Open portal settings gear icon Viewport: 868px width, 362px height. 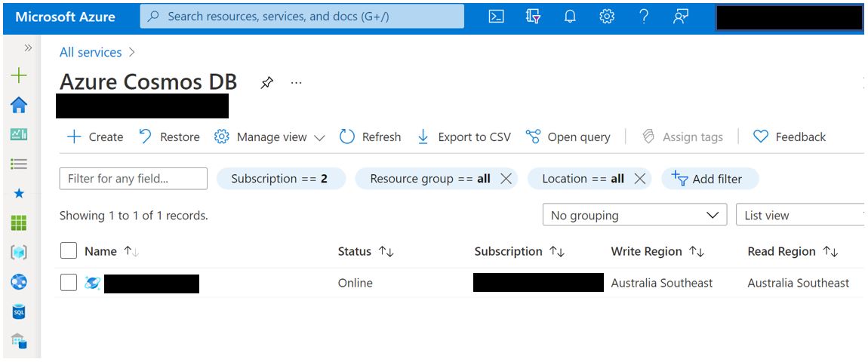[x=607, y=17]
